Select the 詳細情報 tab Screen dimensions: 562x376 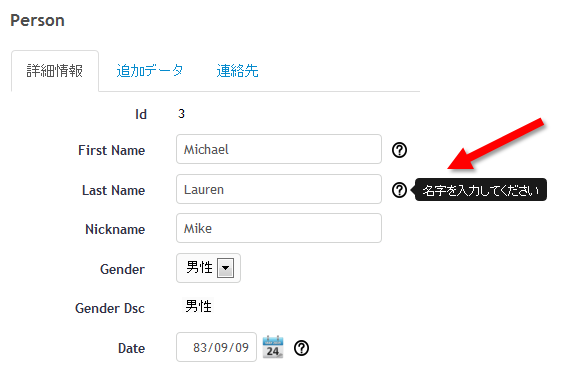(x=55, y=71)
